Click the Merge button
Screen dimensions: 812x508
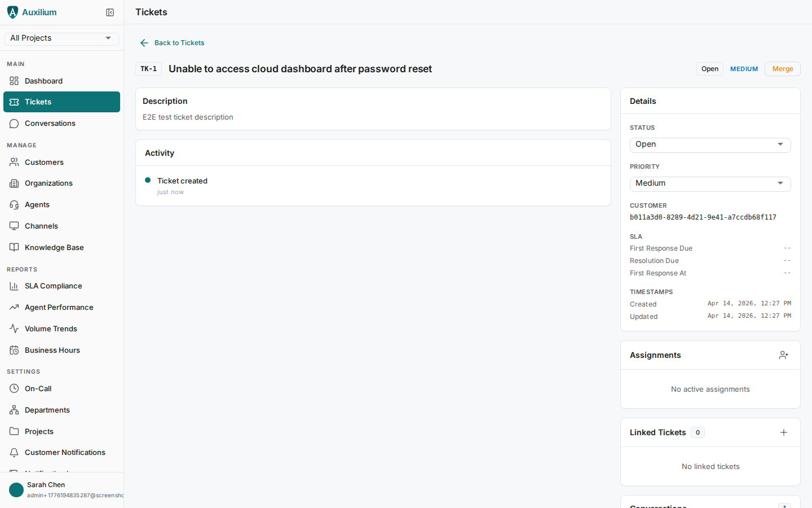782,68
